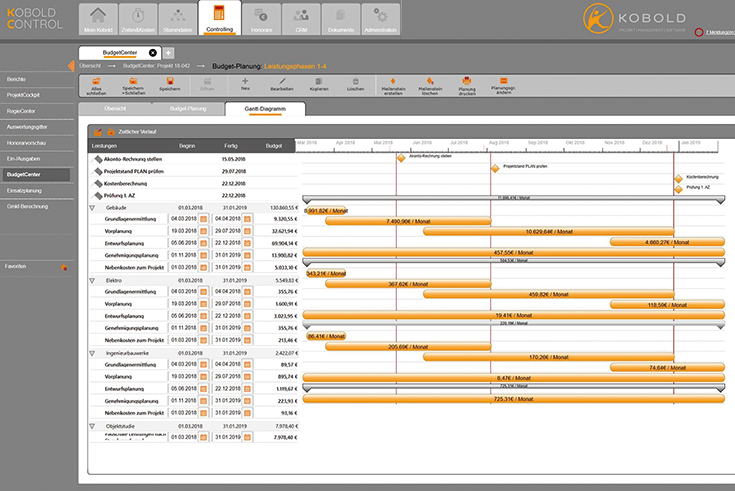Open the Stammdaten module
The image size is (735, 491).
177,17
